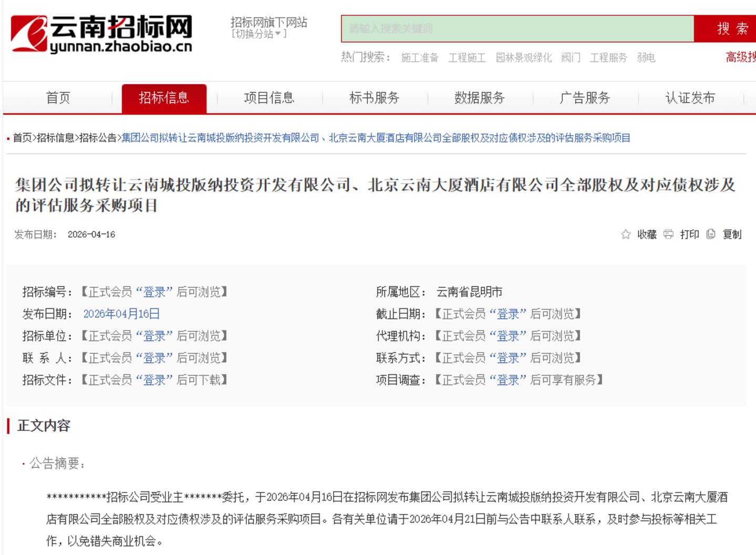Click the 云南招标网 site logo

pos(101,34)
